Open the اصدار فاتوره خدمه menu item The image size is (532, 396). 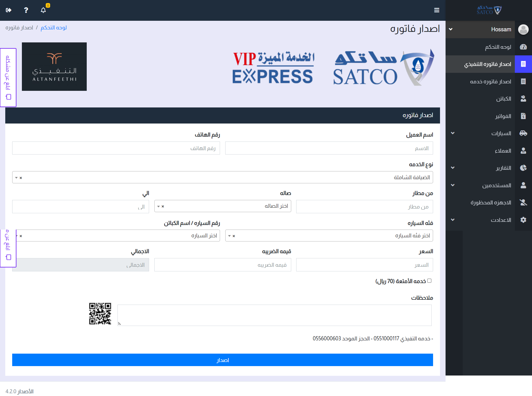pos(490,81)
